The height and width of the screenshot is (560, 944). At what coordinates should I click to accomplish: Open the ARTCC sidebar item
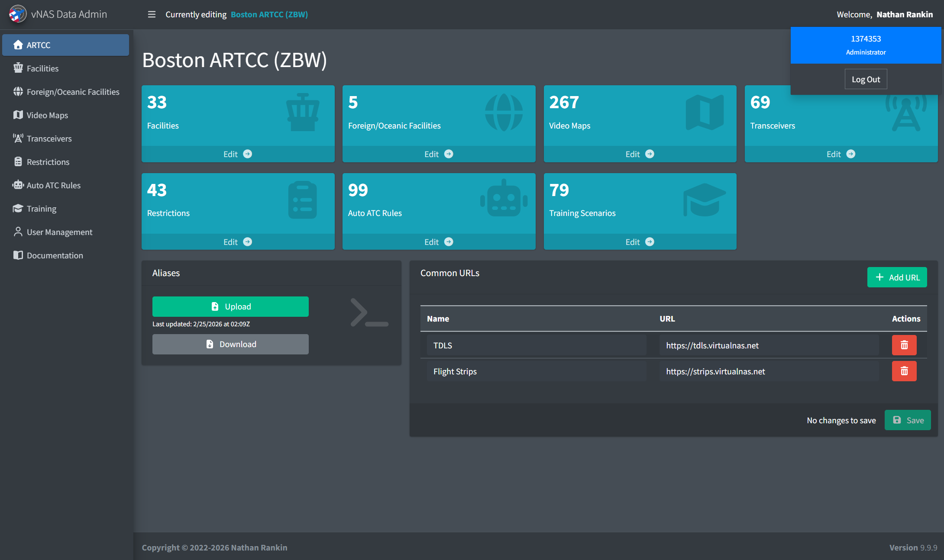click(x=66, y=45)
